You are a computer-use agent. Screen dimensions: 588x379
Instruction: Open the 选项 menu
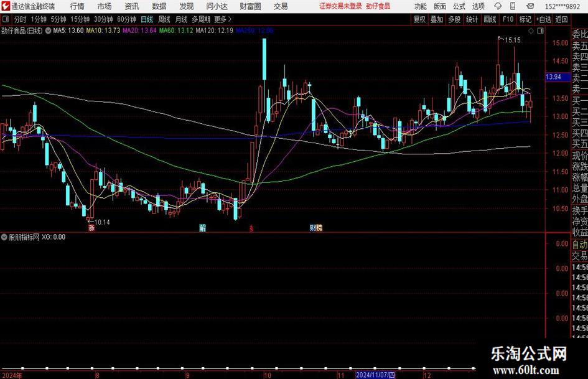(x=478, y=6)
